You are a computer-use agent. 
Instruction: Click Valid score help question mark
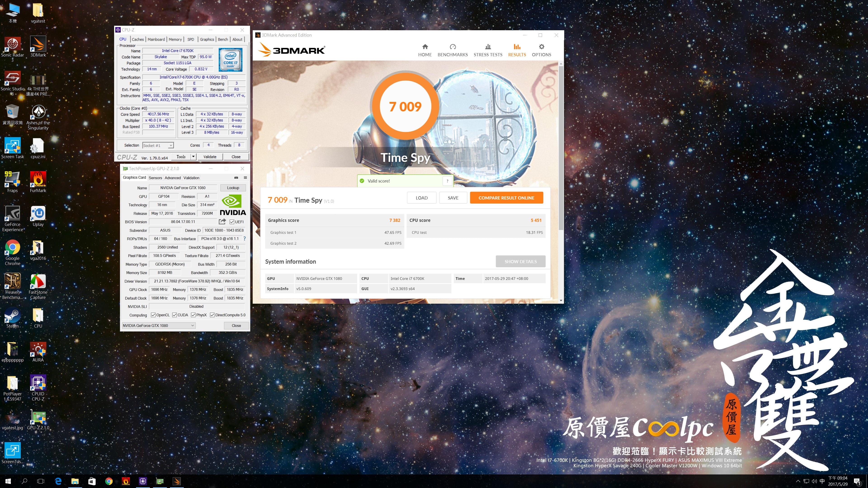[x=448, y=181]
